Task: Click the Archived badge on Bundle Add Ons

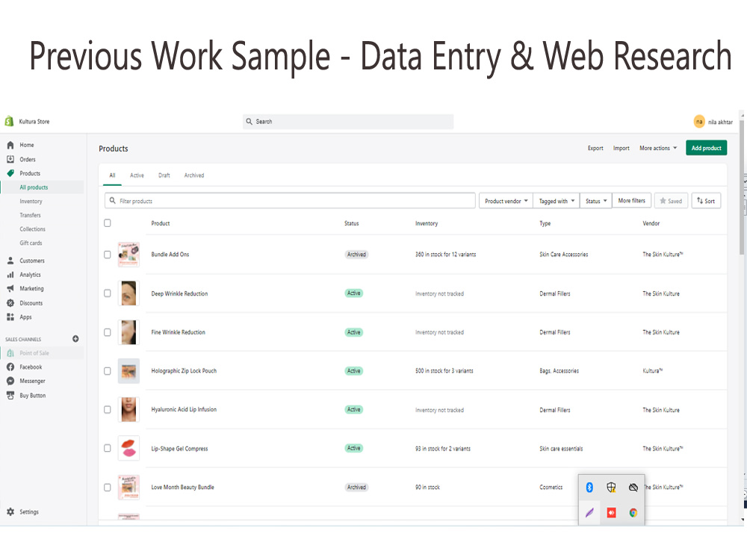Action: [356, 255]
